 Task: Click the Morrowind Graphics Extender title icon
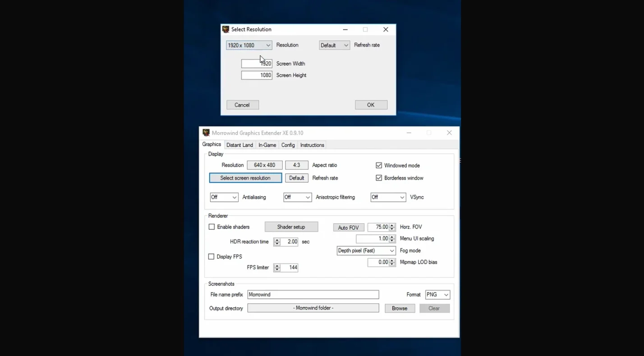pos(206,133)
